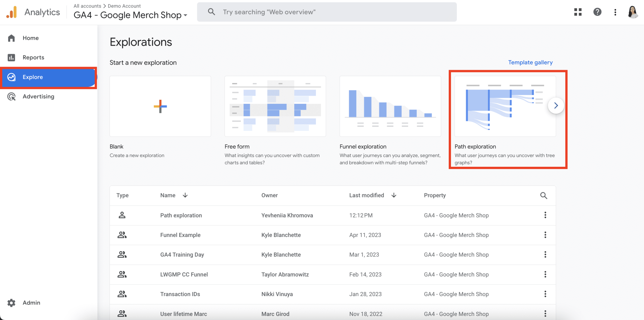
Task: Select the search icon in the explorations table
Action: pos(544,195)
